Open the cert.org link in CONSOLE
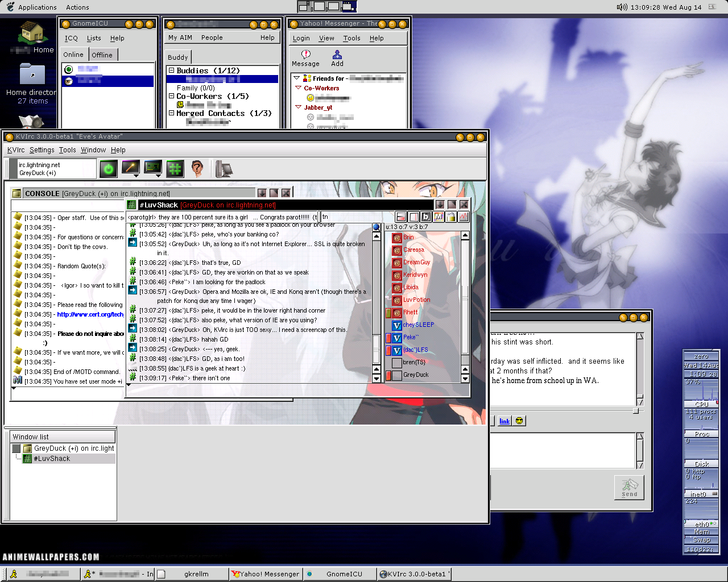This screenshot has width=728, height=582. coord(90,314)
